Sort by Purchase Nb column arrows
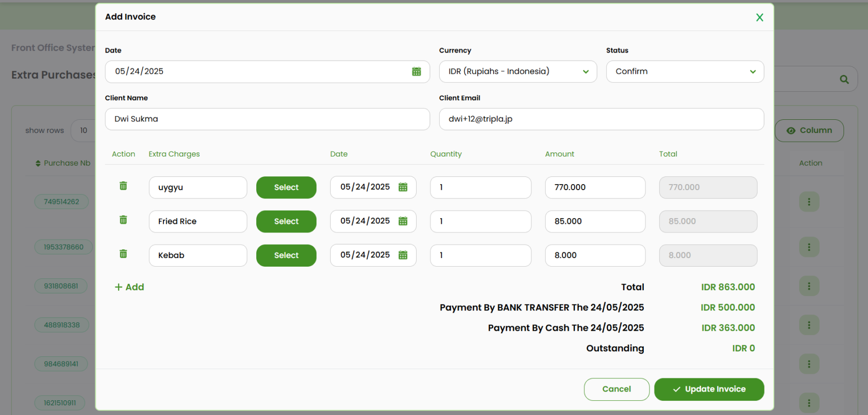The width and height of the screenshot is (868, 415). [38, 163]
